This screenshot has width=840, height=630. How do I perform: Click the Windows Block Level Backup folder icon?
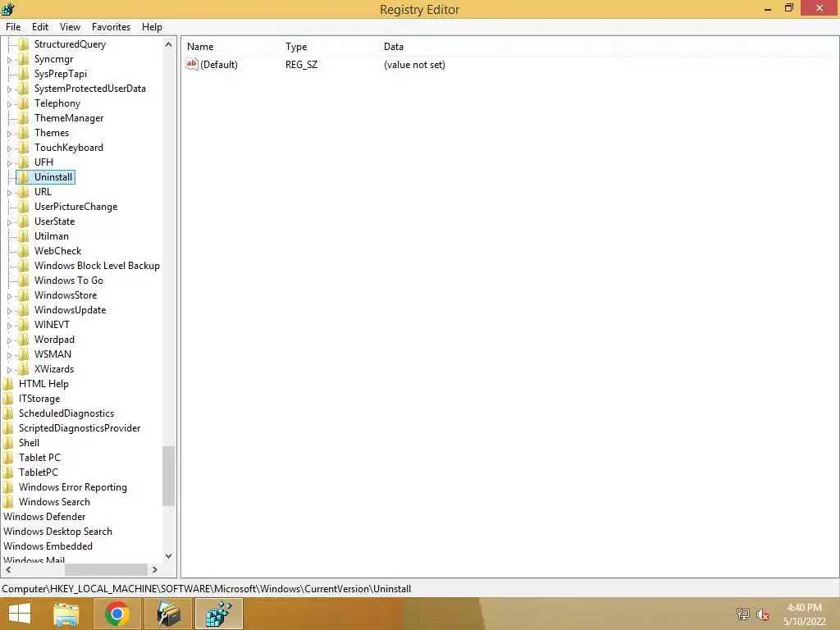[24, 265]
